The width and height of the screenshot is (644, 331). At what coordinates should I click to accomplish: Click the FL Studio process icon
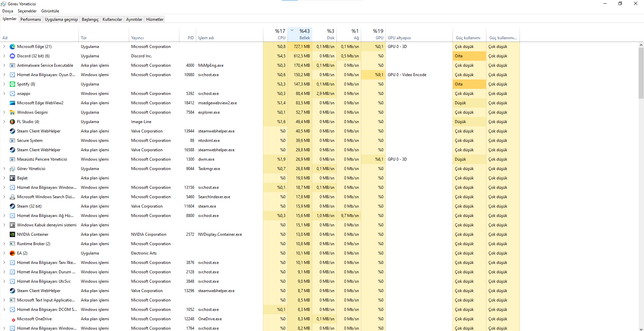tap(12, 122)
